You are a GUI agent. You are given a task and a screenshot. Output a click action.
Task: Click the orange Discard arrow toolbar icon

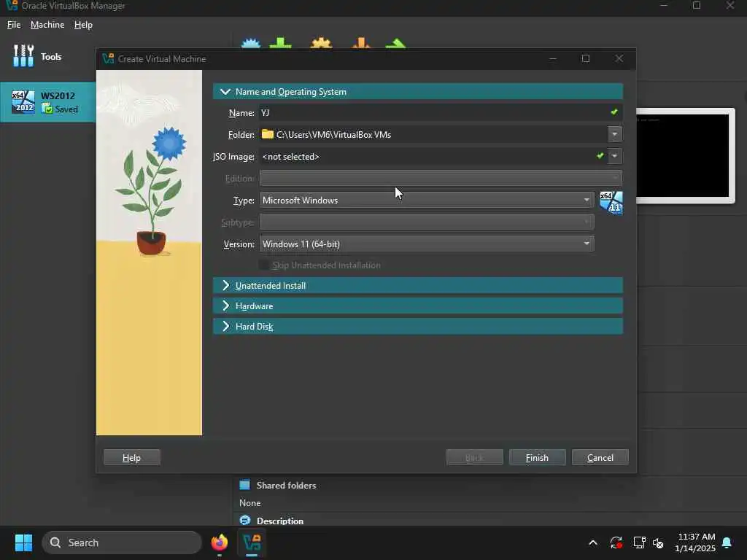360,43
